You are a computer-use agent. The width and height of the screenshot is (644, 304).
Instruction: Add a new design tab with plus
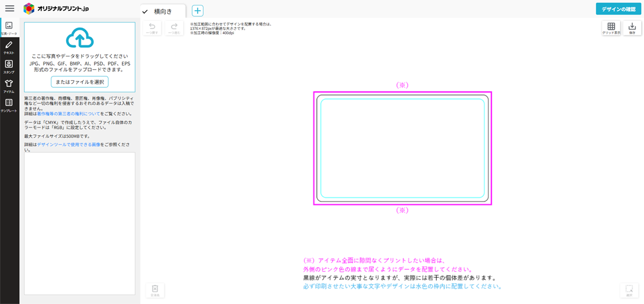click(x=197, y=11)
